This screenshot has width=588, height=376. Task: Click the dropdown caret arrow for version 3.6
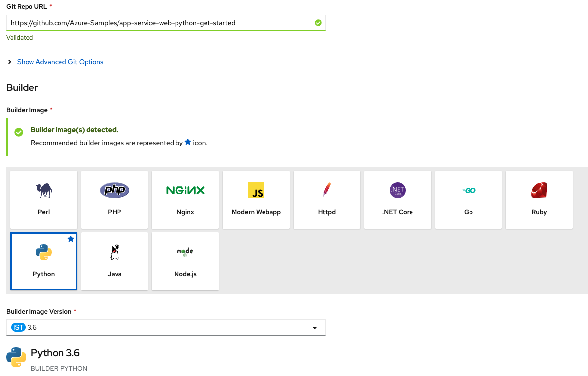pos(315,328)
